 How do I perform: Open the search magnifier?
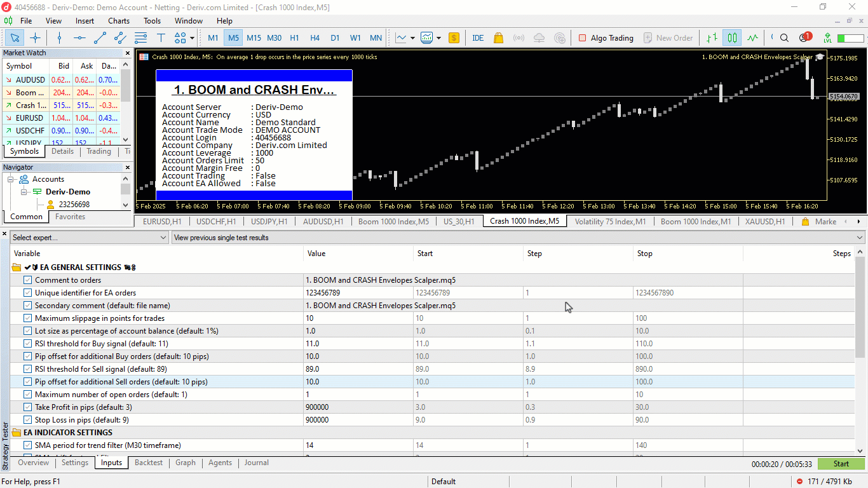click(x=784, y=37)
